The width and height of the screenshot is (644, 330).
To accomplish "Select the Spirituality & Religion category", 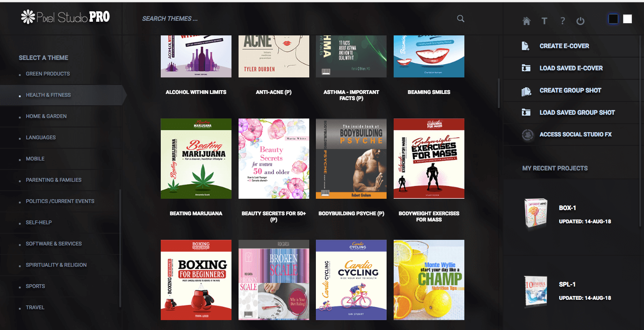I will pos(56,265).
